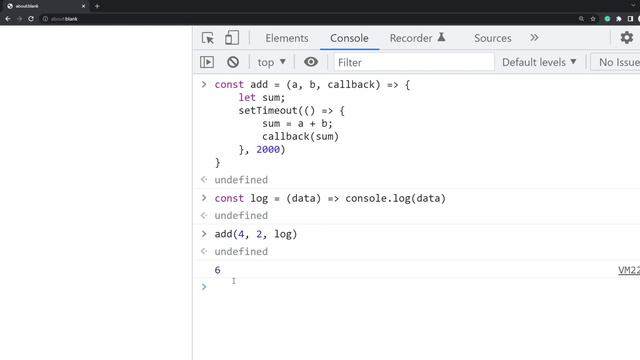This screenshot has height=360, width=640.
Task: Click the 'sum = a + b;' line
Action: tap(297, 124)
